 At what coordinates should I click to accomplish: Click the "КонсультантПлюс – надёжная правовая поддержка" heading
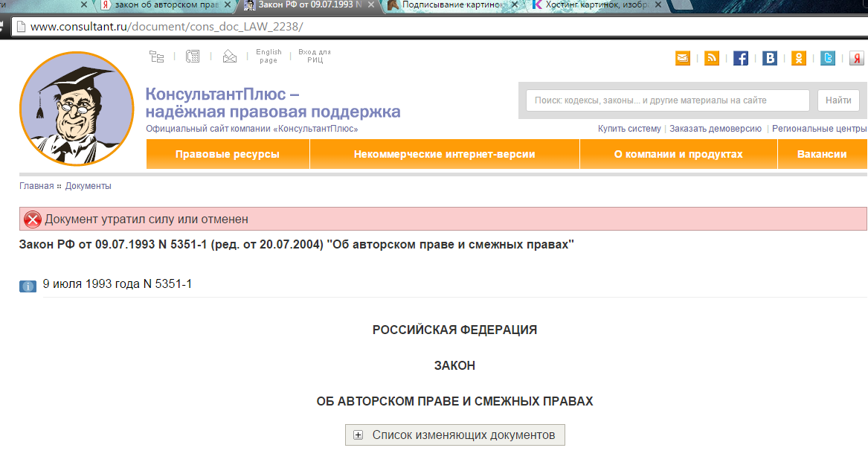(x=273, y=103)
